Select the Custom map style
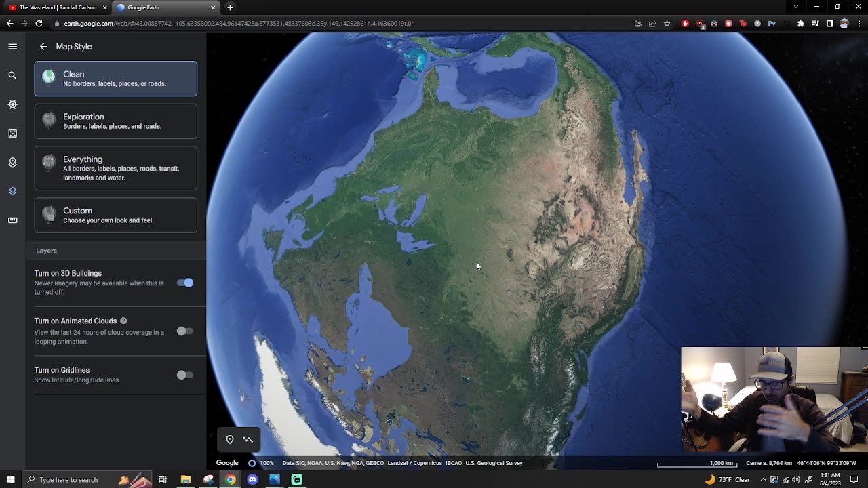868x488 pixels. point(116,215)
